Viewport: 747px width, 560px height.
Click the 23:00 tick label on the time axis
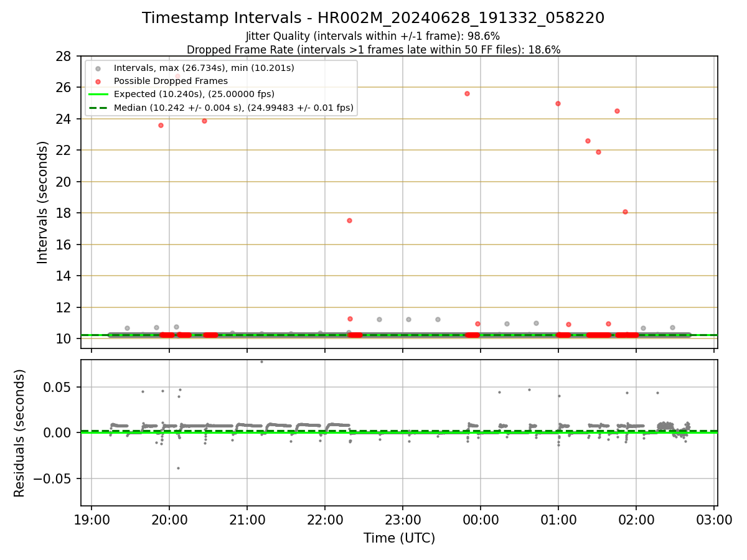pos(403,519)
